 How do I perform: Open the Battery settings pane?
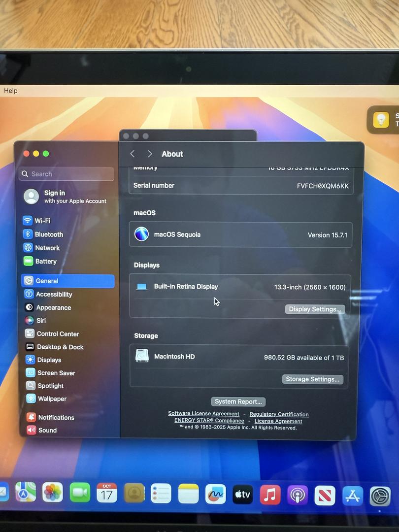coord(45,262)
